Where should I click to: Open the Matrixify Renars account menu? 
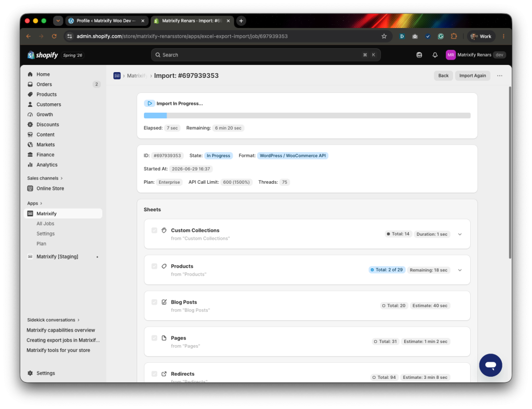tap(476, 55)
